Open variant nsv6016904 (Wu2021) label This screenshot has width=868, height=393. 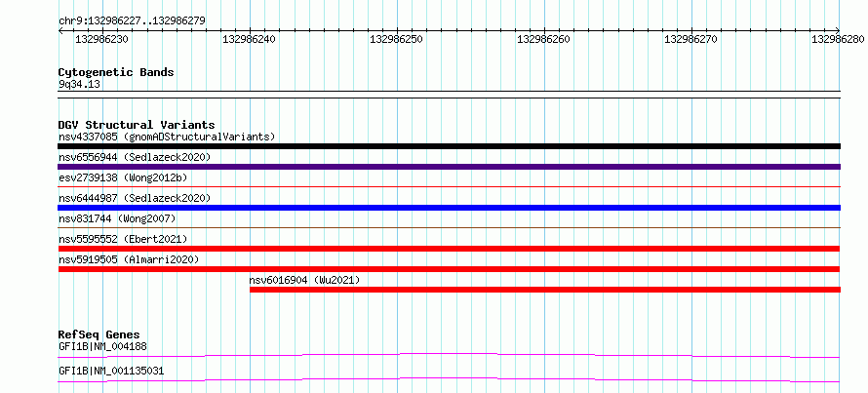tap(304, 280)
